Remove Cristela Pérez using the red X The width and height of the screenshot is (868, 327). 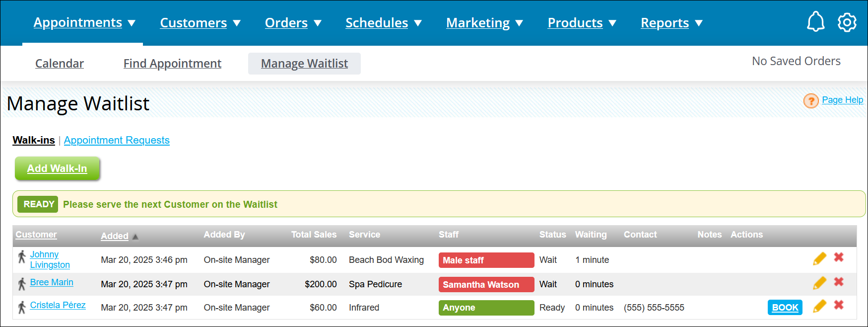tap(839, 305)
